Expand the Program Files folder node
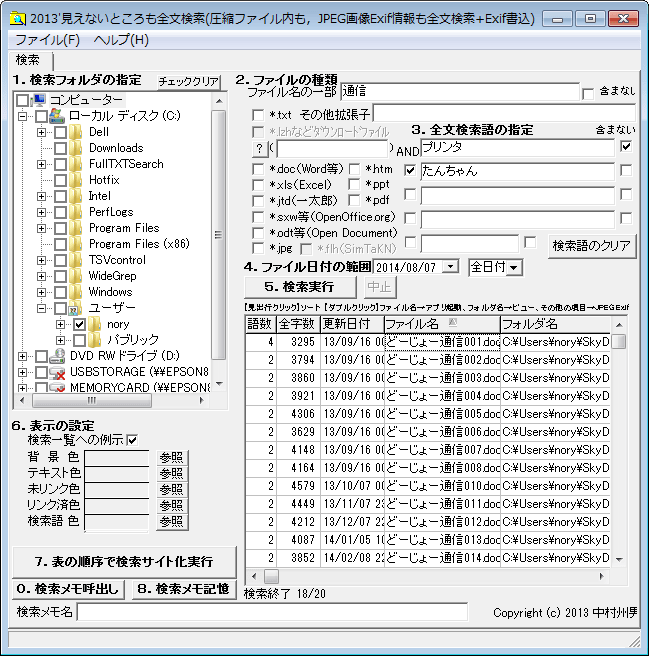The image size is (649, 656). coord(42,228)
